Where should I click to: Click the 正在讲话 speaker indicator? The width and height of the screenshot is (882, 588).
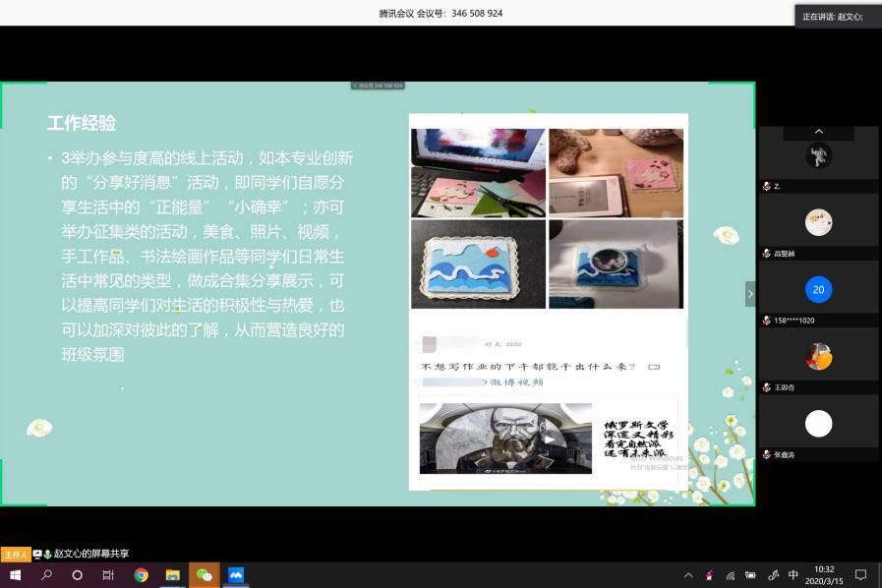click(837, 17)
